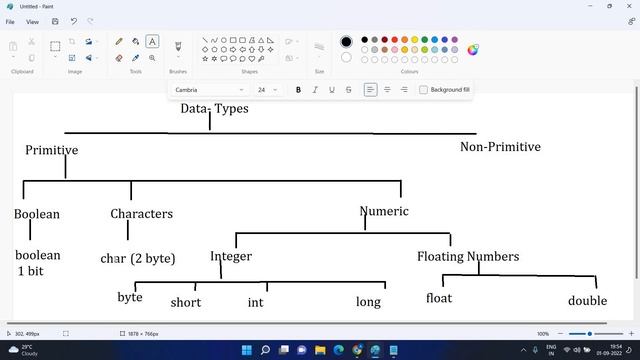Choose the oval shape

(x=224, y=40)
